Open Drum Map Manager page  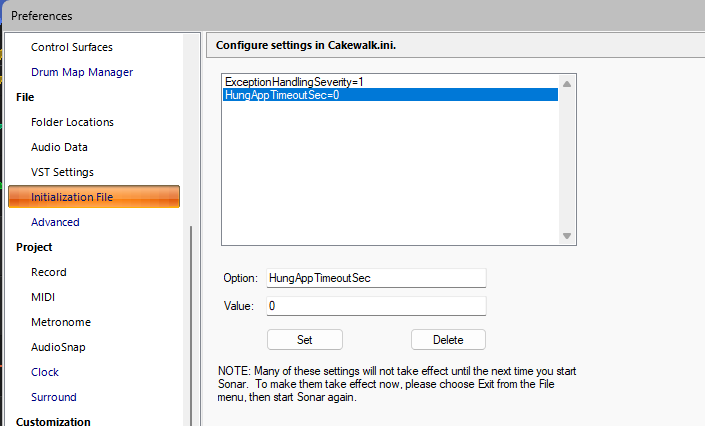82,72
